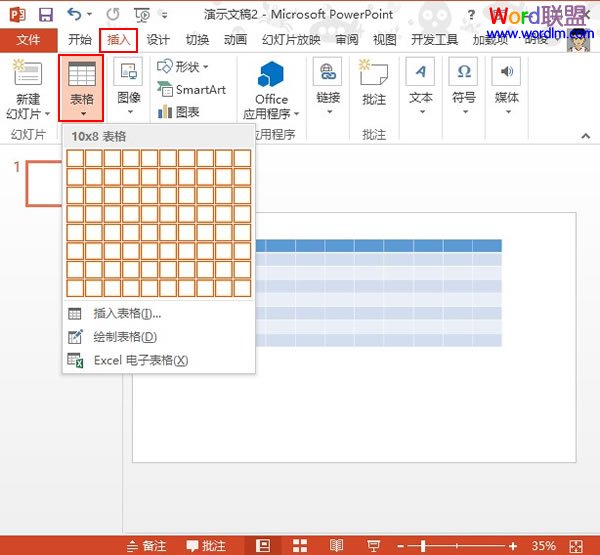
Task: Choose Excel 电子表格(X) menu entry
Action: 158,360
